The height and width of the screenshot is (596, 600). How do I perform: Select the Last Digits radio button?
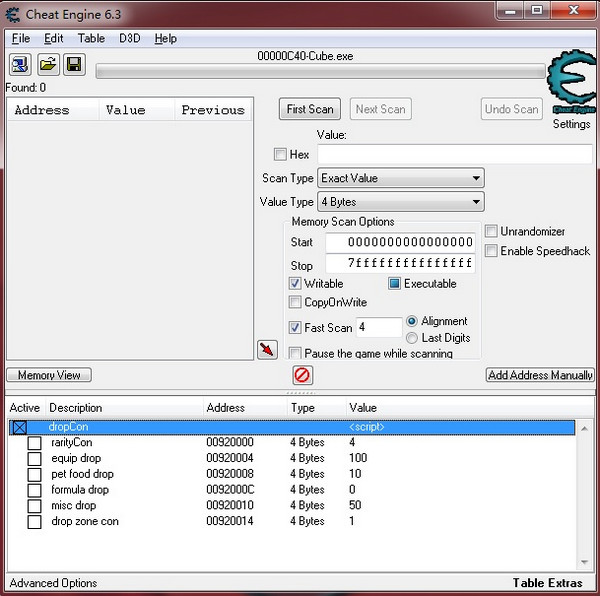412,338
